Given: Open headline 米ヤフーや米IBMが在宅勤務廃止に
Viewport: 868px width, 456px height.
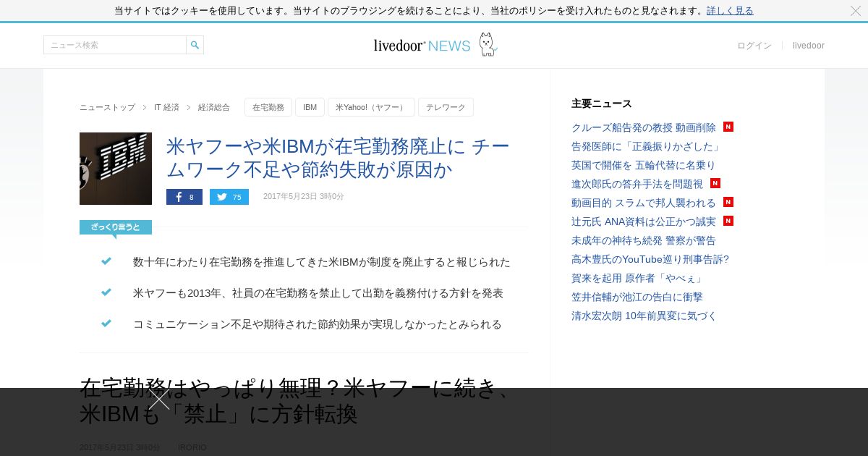Looking at the screenshot, I should (338, 158).
